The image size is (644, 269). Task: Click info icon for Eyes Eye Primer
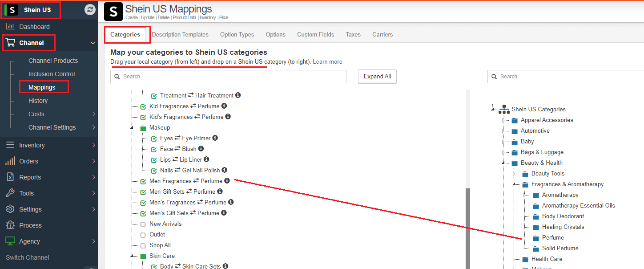[215, 138]
